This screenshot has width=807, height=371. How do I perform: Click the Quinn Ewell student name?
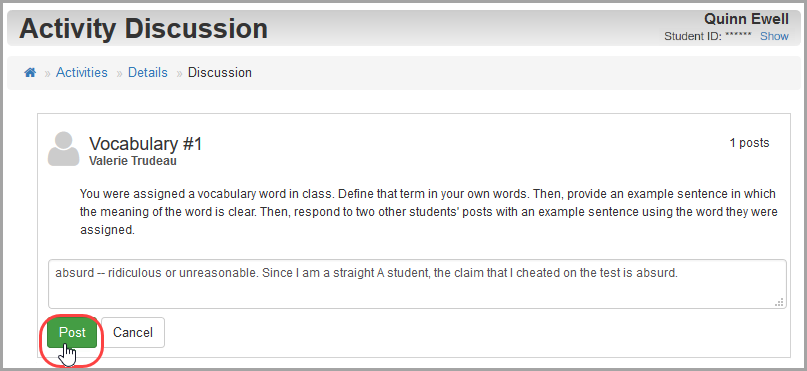[746, 20]
